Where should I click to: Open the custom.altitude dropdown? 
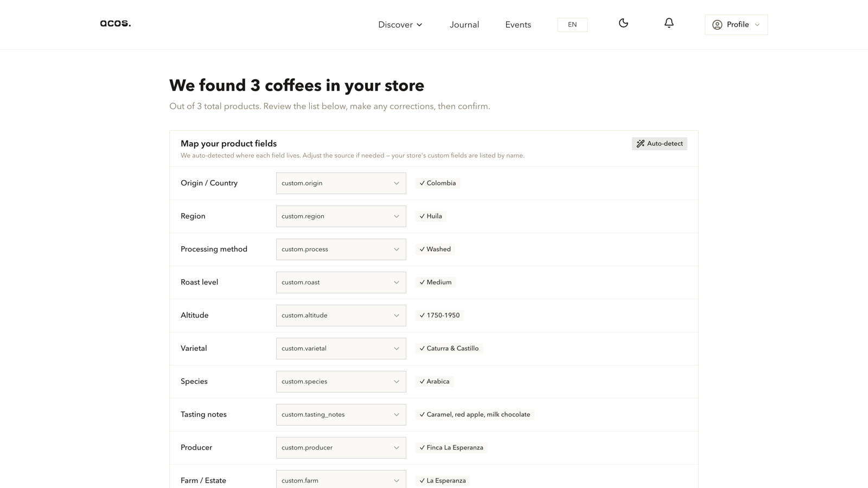[341, 316]
